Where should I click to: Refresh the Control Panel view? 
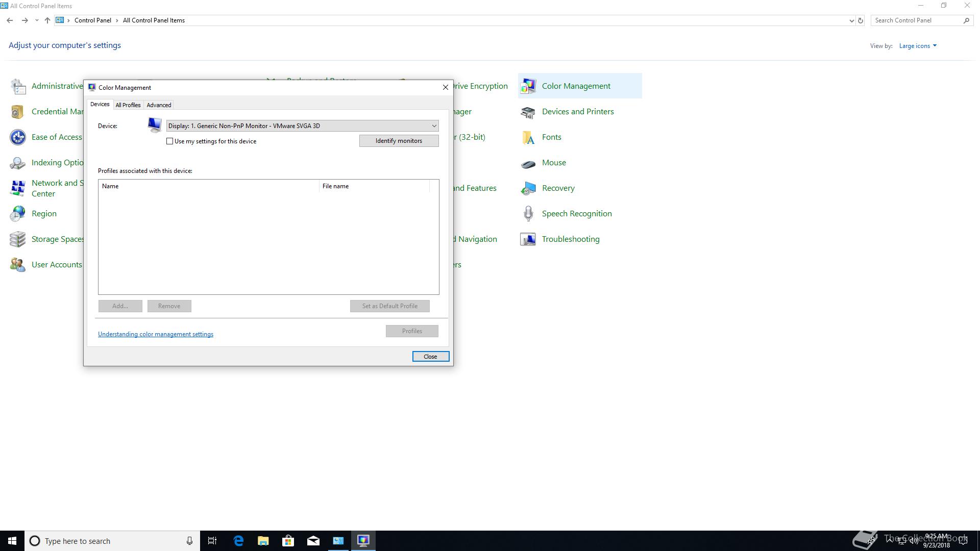coord(861,20)
